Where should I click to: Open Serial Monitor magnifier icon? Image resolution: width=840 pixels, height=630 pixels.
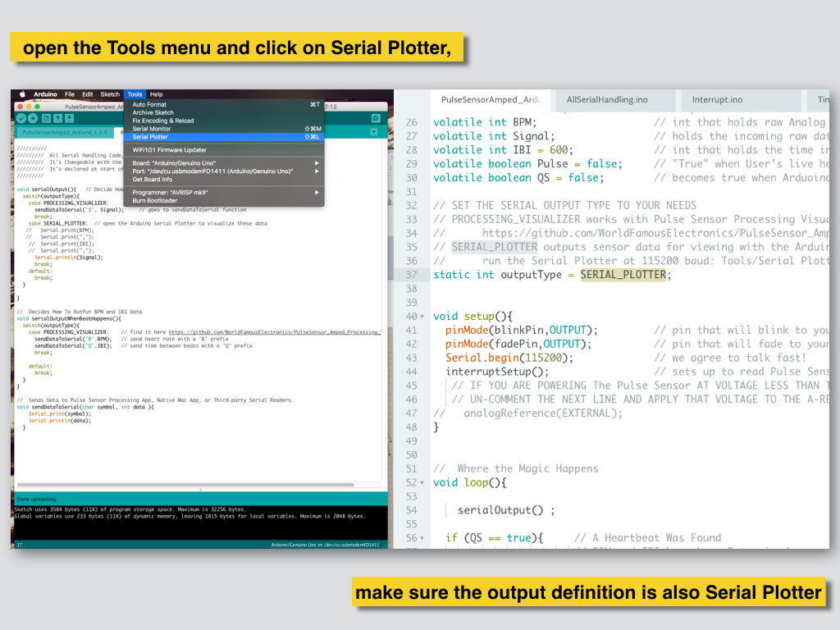(376, 118)
